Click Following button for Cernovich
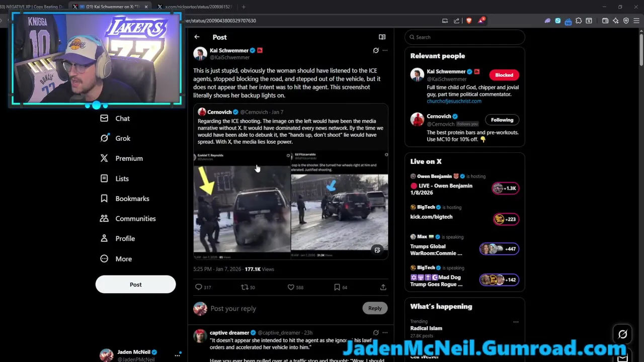The height and width of the screenshot is (362, 644). click(502, 120)
